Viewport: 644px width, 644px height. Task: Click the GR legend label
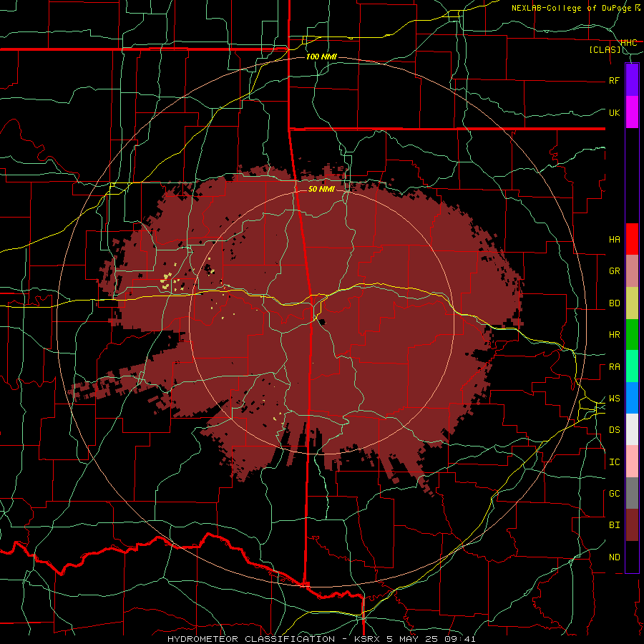click(614, 271)
